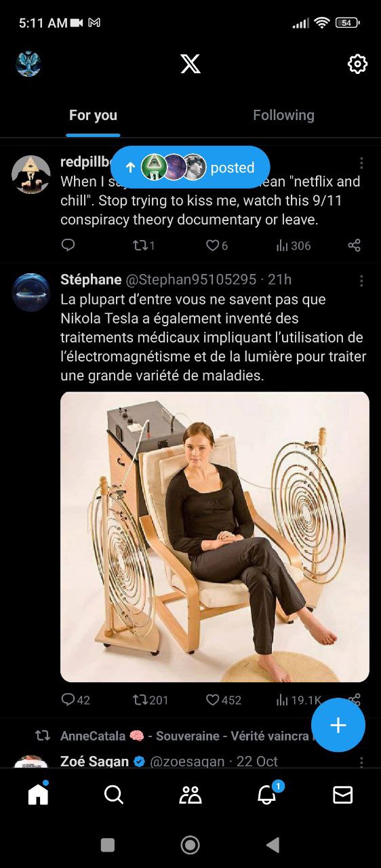381x868 pixels.
Task: Open the Tesla device photo in post
Action: tap(215, 536)
